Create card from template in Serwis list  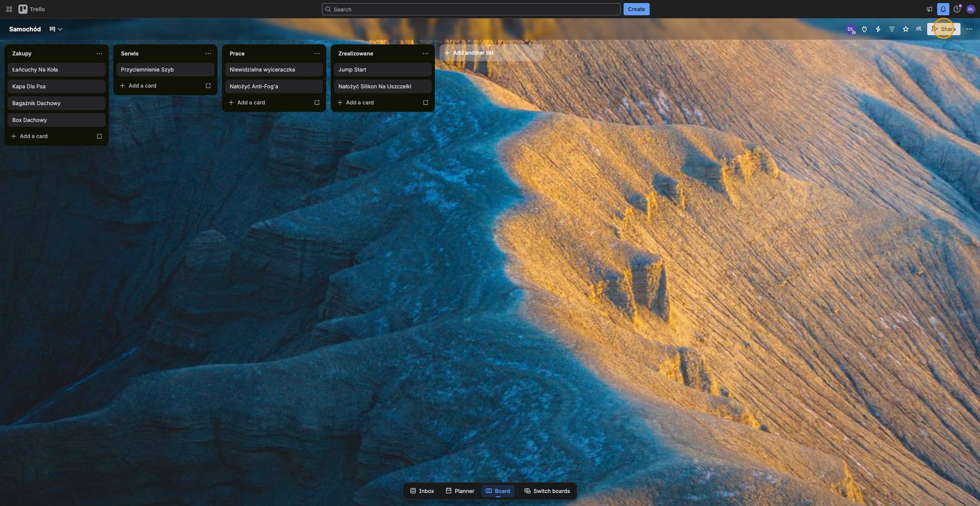tap(208, 86)
